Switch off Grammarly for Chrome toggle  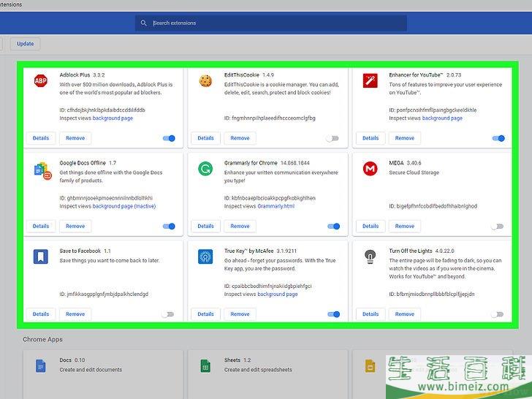click(333, 227)
